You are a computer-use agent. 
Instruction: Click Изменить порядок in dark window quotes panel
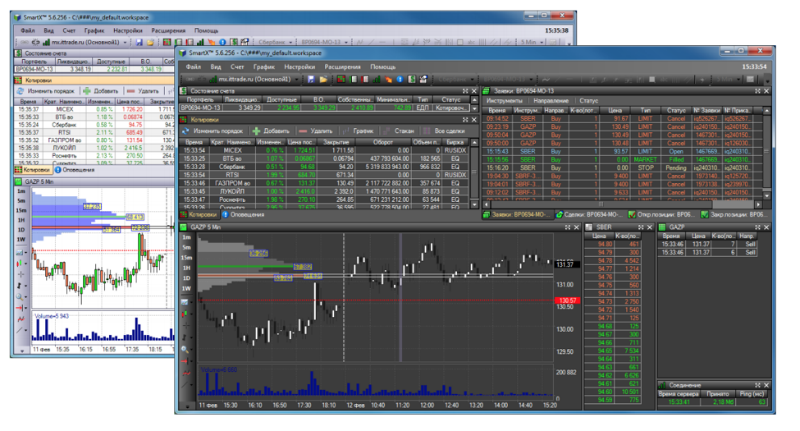pos(213,131)
